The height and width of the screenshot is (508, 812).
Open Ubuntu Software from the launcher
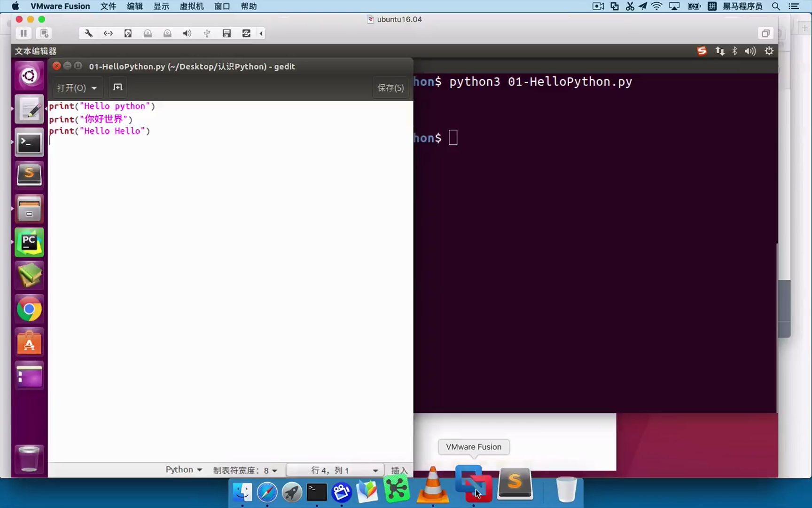(29, 342)
